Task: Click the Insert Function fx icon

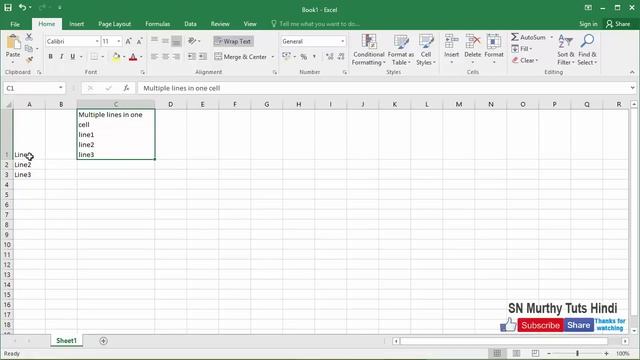Action: (127, 88)
